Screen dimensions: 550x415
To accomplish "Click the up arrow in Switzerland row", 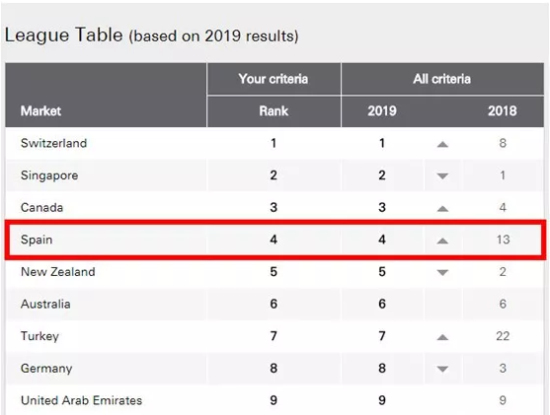I will [443, 144].
